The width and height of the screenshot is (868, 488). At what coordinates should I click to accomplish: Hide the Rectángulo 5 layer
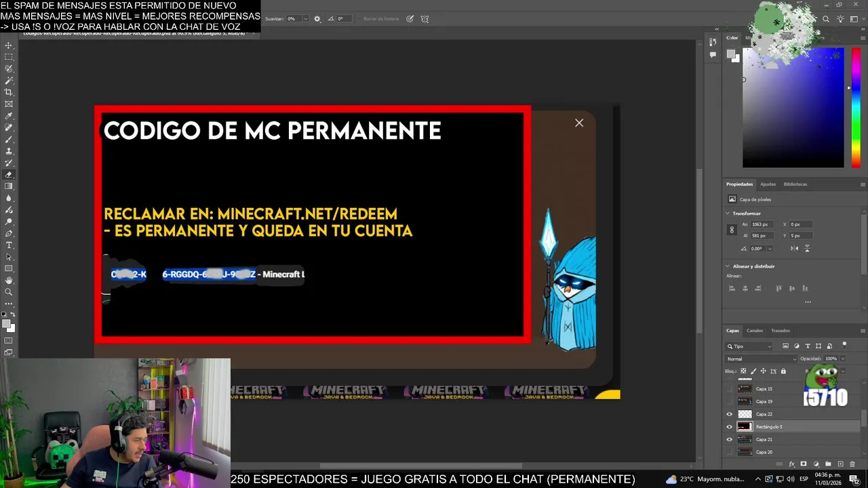(729, 427)
